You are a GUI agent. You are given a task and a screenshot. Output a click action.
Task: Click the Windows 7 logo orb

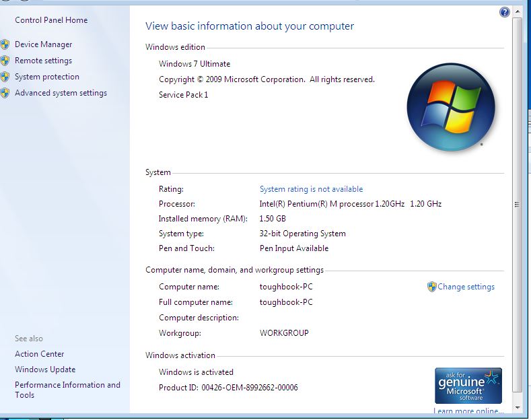[x=451, y=107]
